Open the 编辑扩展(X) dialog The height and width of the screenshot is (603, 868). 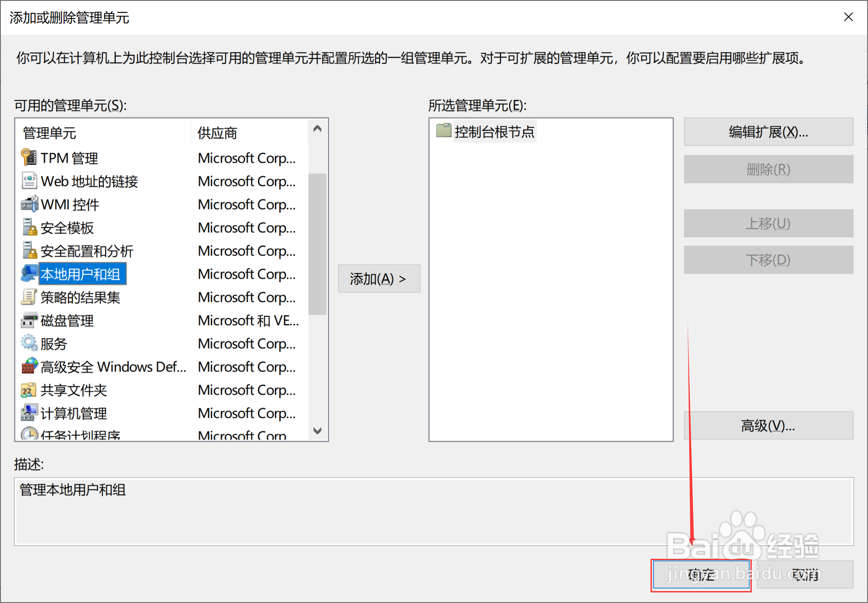point(768,132)
